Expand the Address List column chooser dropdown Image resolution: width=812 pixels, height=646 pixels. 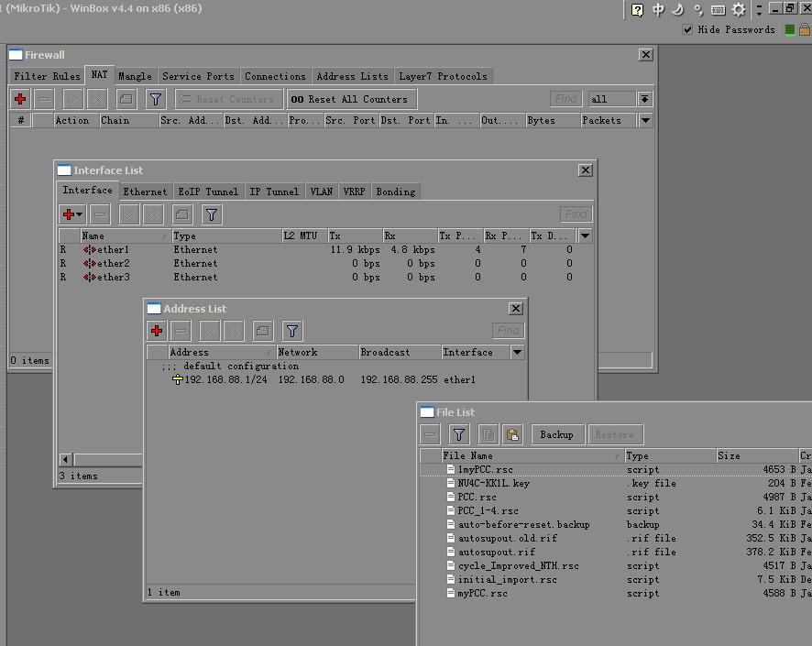coord(517,352)
